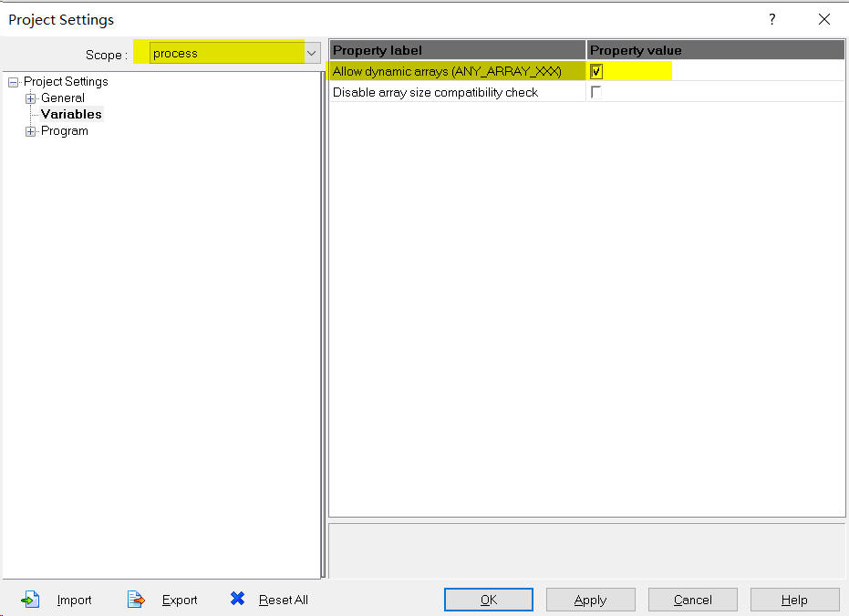The height and width of the screenshot is (616, 849).
Task: Select the Project Settings root label
Action: tap(66, 82)
